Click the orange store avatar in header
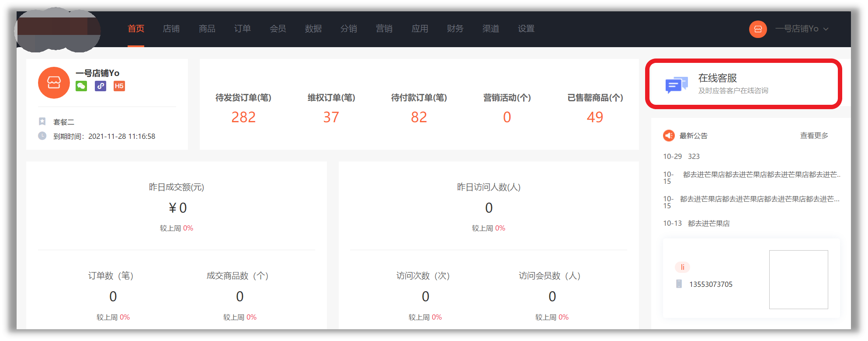The image size is (868, 341). point(758,29)
